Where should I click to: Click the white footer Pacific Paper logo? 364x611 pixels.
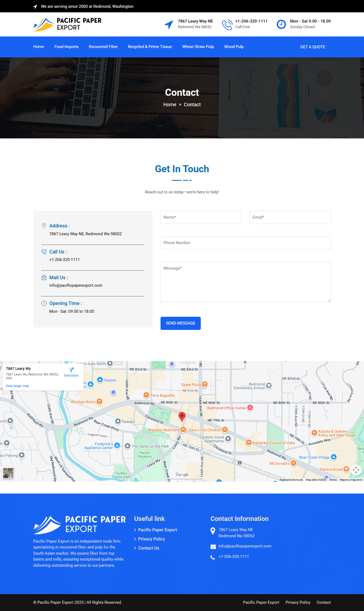click(x=79, y=525)
